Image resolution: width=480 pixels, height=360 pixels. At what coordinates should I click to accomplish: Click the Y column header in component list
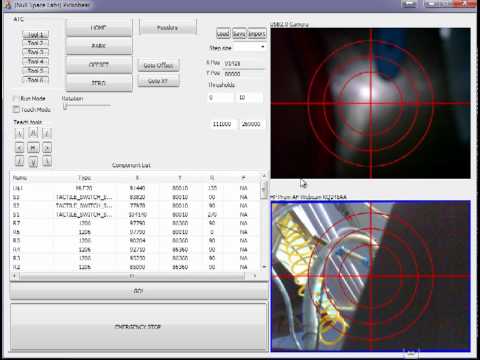[180, 178]
